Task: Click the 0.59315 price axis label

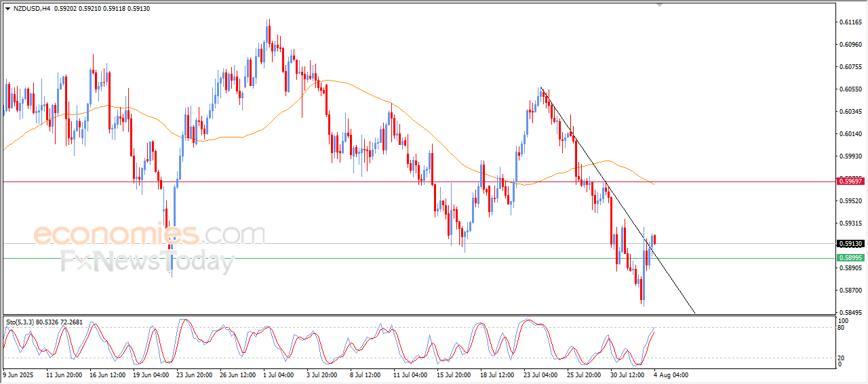Action: pos(850,223)
